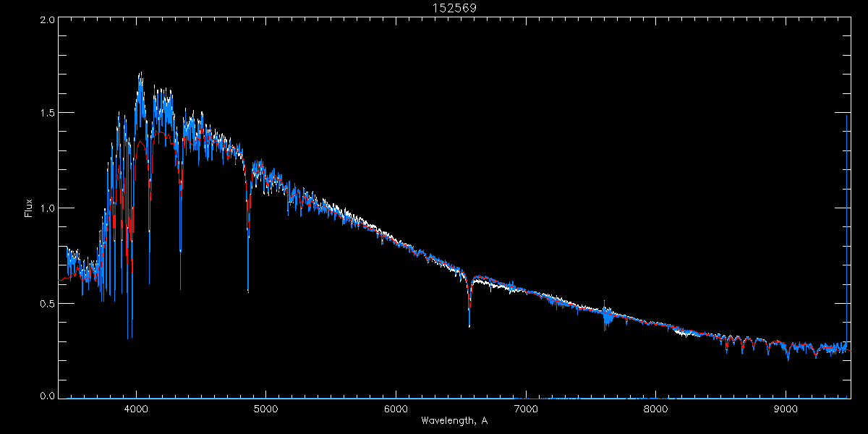Select the 8000 wavelength tick label
Image resolution: width=868 pixels, height=434 pixels.
coord(655,408)
